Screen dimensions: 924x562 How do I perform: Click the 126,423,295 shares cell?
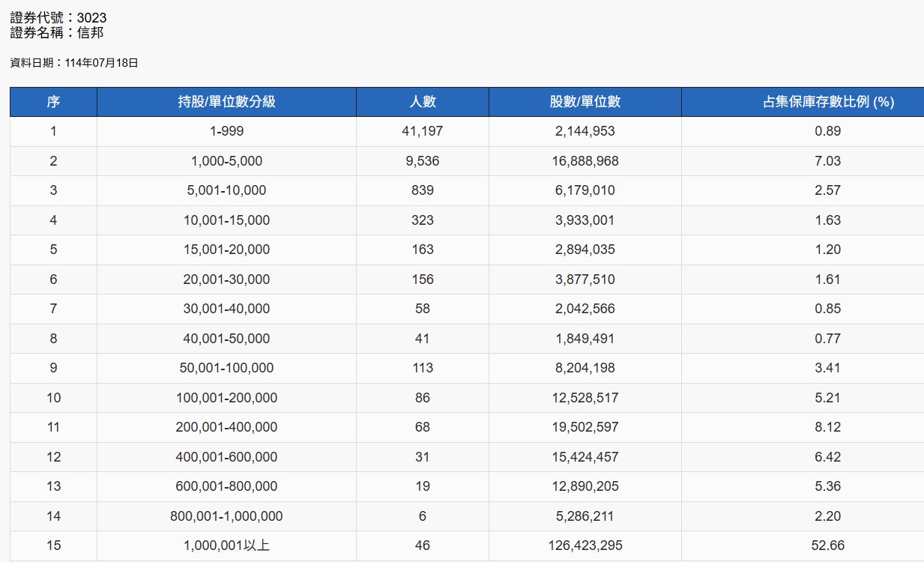(x=585, y=546)
